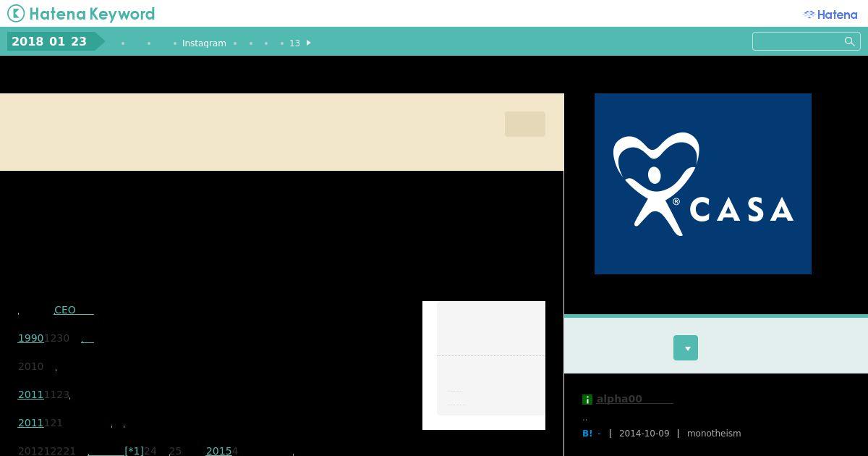Select the 2014-10-09 entry date
Viewport: 868px width, 456px height.
(x=644, y=434)
